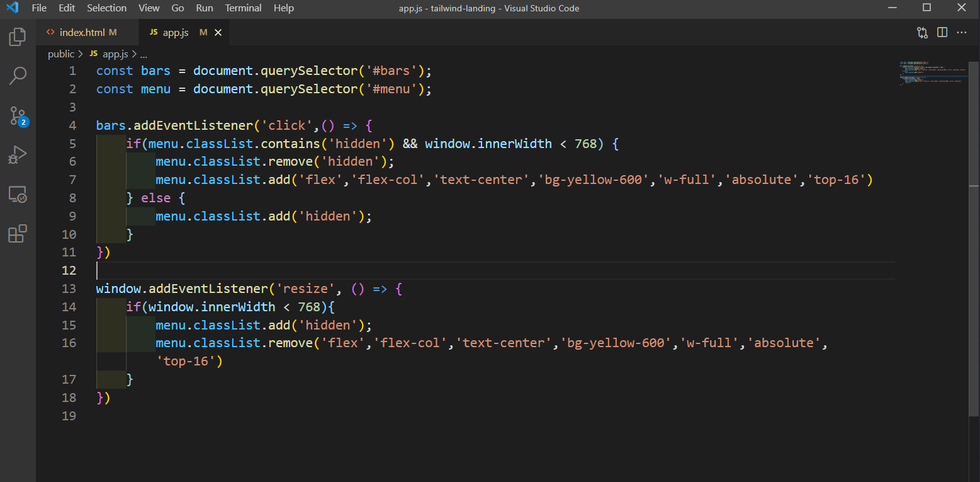Click window title 'app.js - tailwind-landing'
This screenshot has height=482, width=980.
(448, 8)
